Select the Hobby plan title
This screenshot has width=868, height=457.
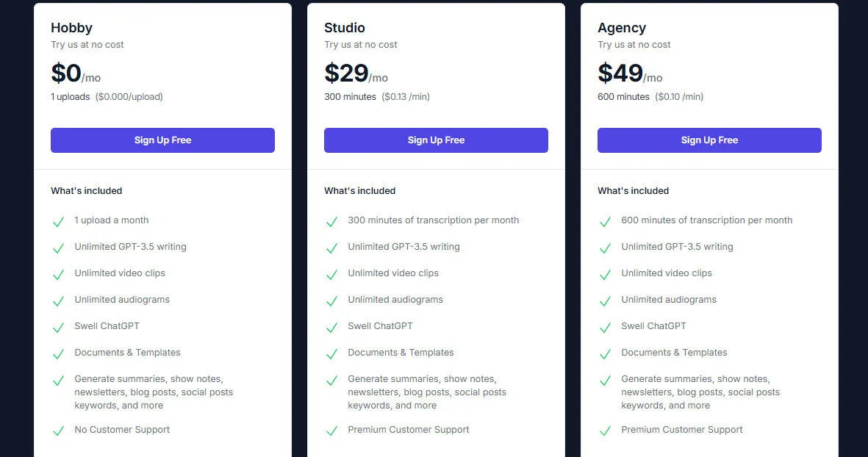pos(71,28)
